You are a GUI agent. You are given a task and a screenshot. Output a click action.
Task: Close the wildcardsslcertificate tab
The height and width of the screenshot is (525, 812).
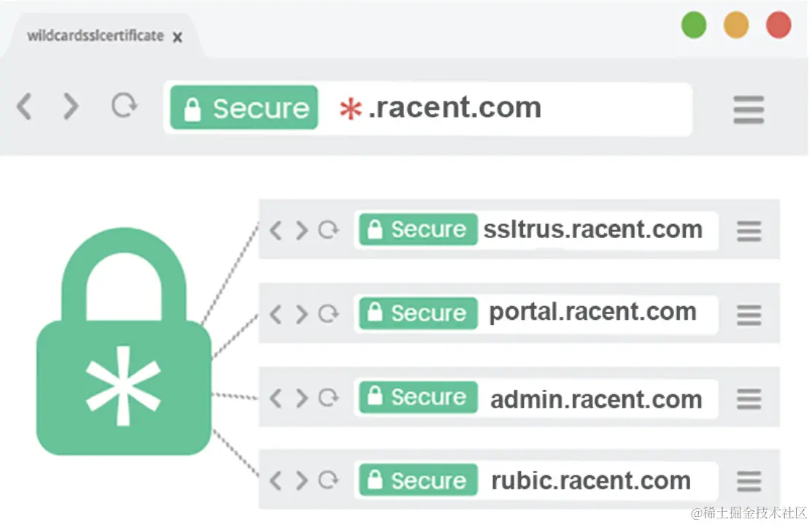click(x=177, y=37)
